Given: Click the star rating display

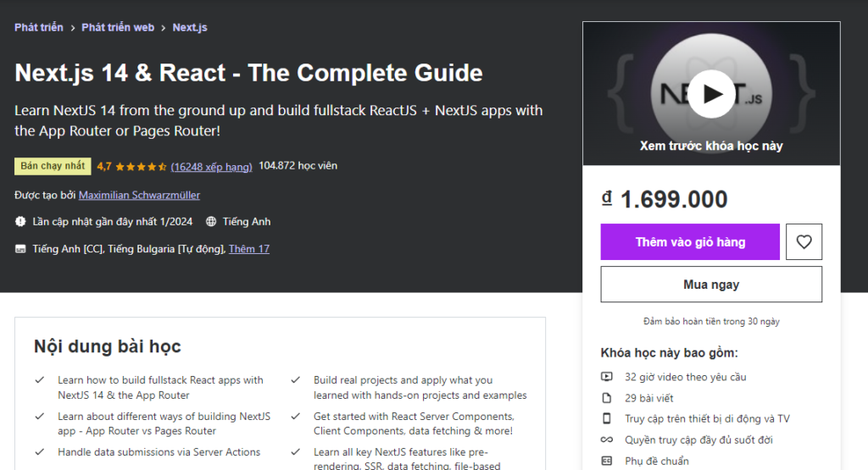Looking at the screenshot, I should pos(141,166).
